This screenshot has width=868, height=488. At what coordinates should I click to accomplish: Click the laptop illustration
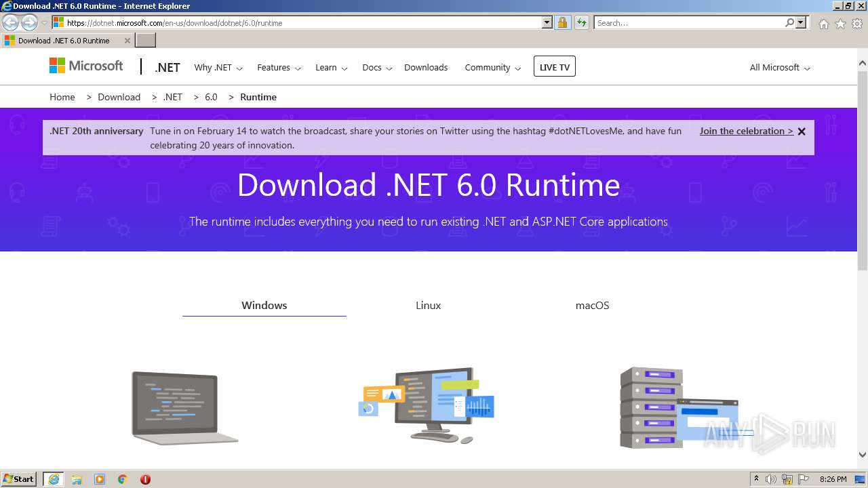tap(184, 408)
